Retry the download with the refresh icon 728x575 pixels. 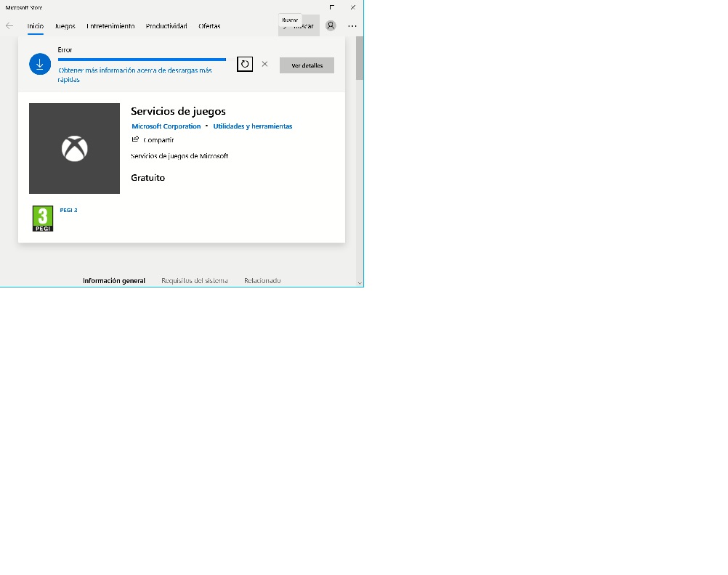tap(245, 64)
